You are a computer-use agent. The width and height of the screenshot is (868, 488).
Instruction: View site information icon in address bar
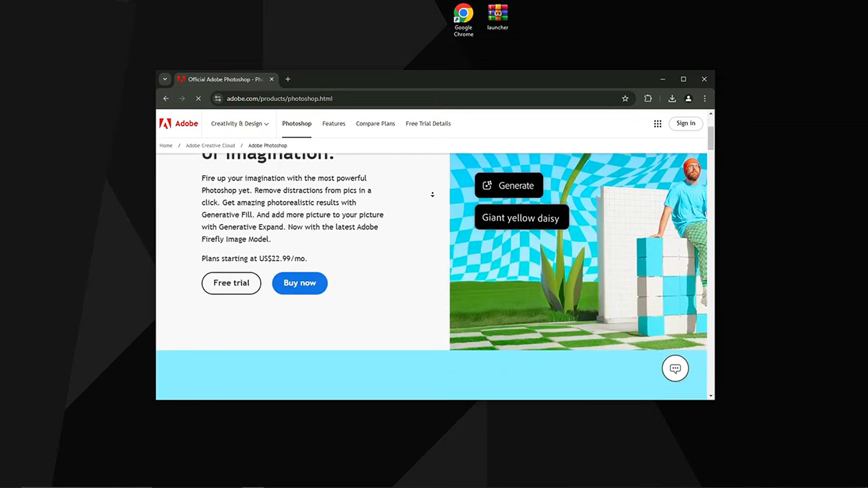click(218, 99)
